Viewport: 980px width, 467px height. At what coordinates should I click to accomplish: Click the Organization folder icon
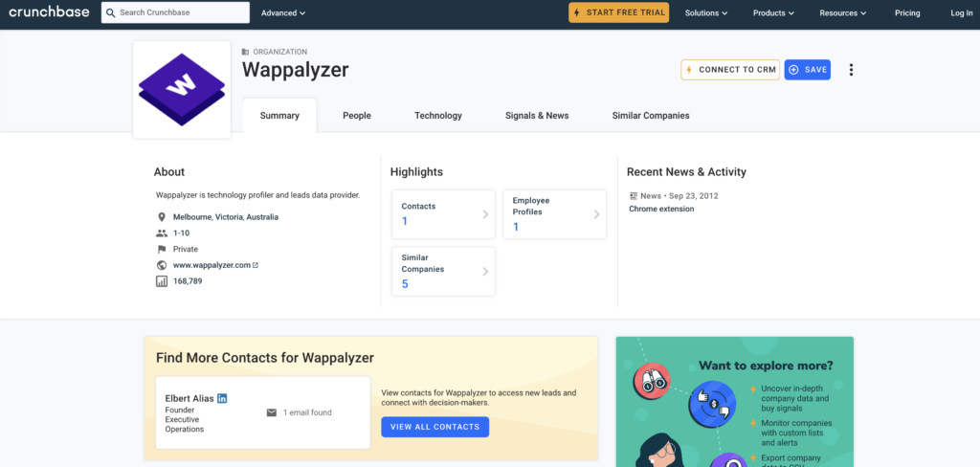(246, 52)
